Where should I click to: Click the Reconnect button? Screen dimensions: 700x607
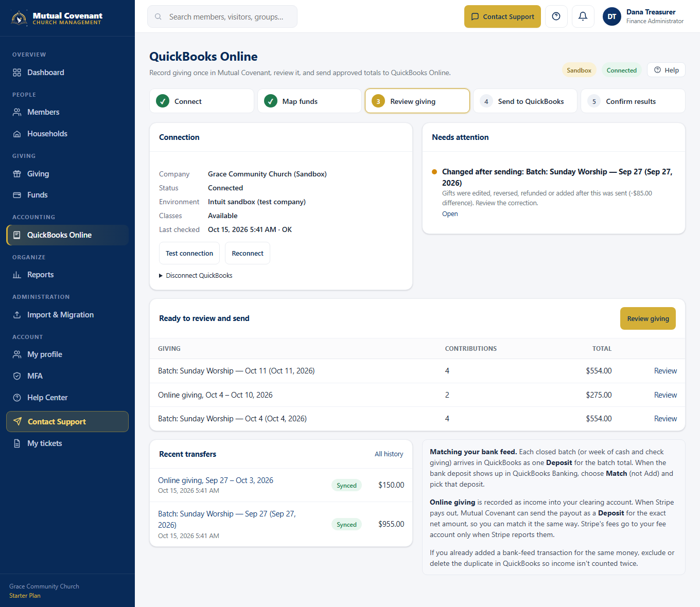pos(248,253)
